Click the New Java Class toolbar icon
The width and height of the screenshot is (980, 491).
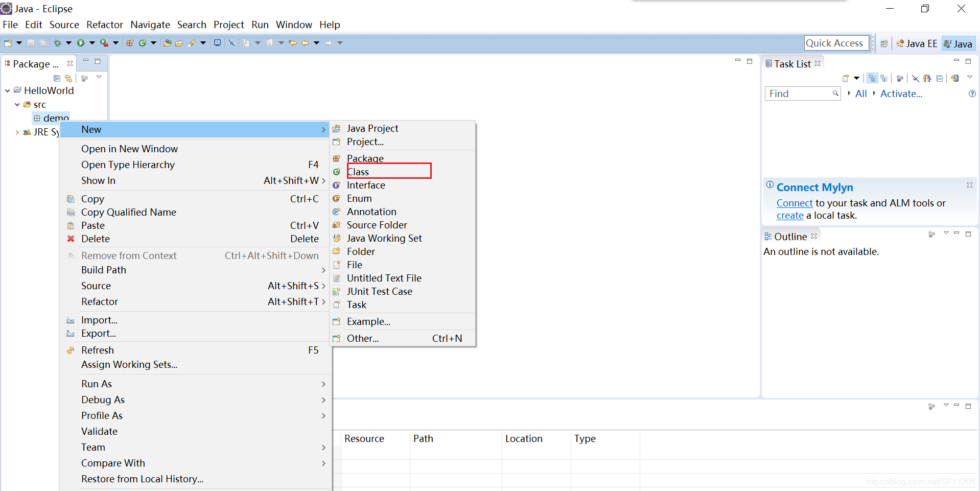point(143,43)
